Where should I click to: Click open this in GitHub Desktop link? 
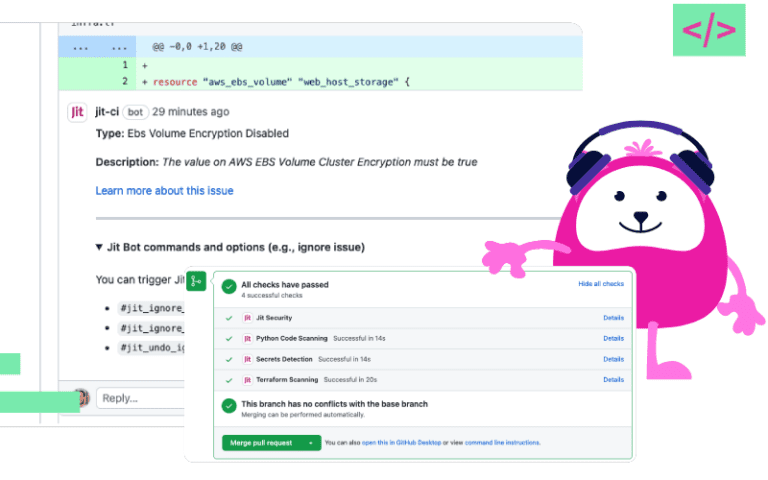(x=401, y=443)
